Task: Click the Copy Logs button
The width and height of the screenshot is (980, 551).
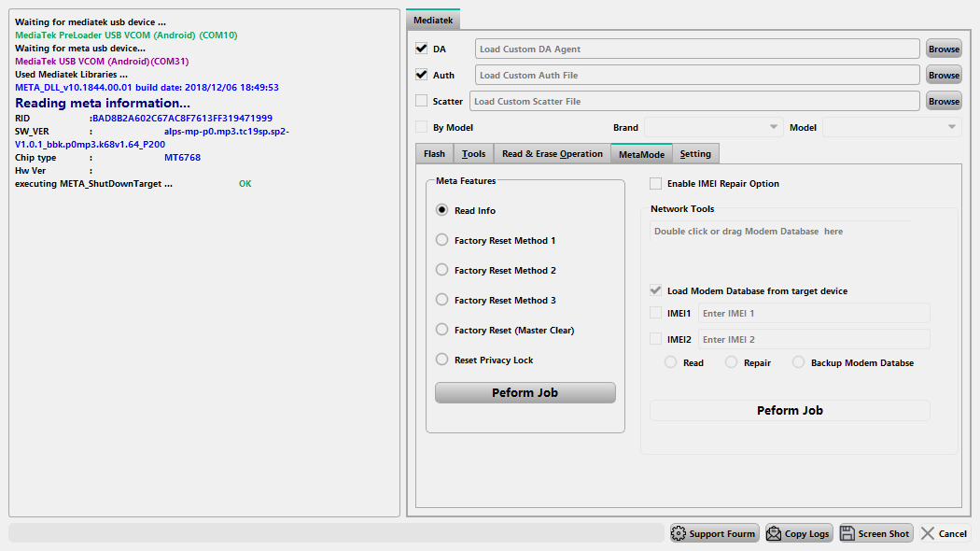Action: point(799,533)
